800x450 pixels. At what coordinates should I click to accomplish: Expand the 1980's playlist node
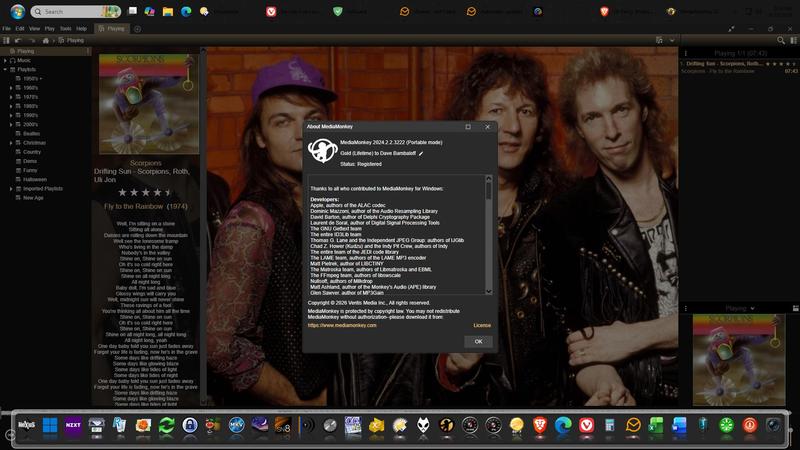11,106
